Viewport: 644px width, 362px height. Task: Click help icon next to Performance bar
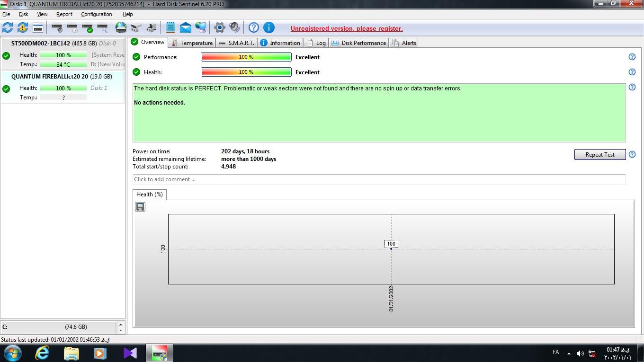632,57
